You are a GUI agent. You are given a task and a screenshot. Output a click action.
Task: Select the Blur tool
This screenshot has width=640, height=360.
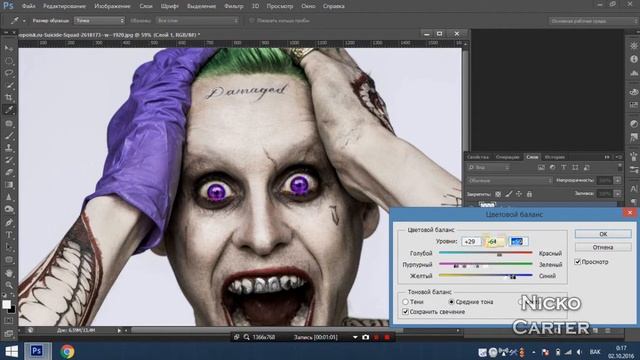click(x=9, y=197)
